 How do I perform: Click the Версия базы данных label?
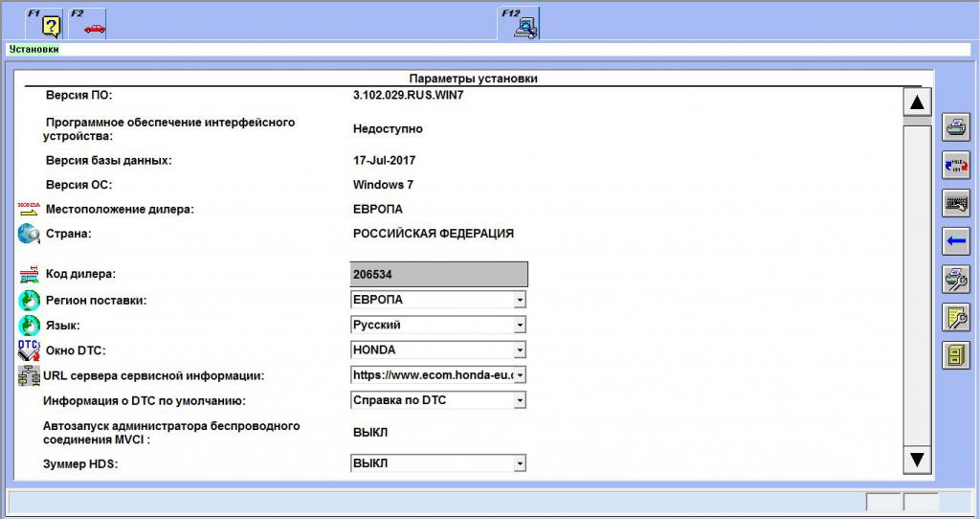point(108,160)
